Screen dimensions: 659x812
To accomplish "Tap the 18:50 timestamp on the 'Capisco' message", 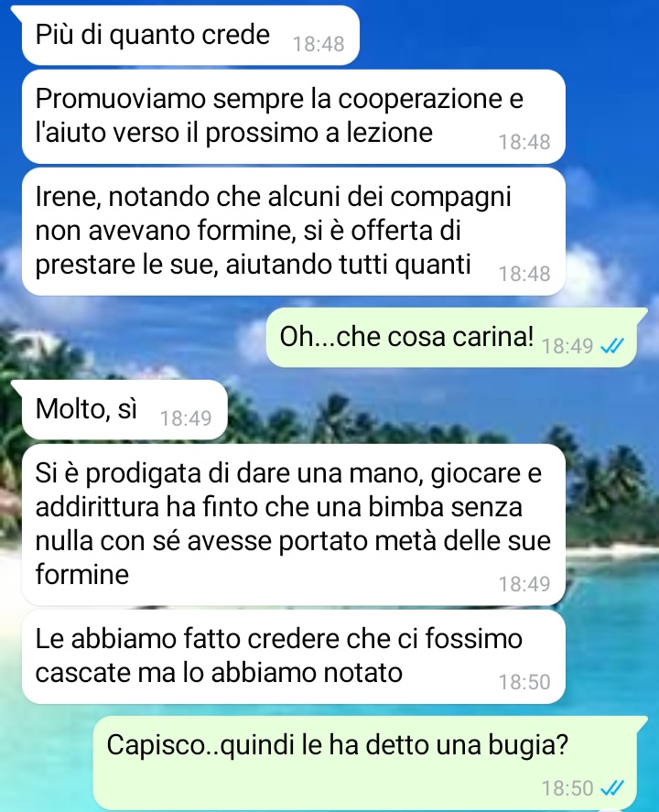I will pos(567,789).
